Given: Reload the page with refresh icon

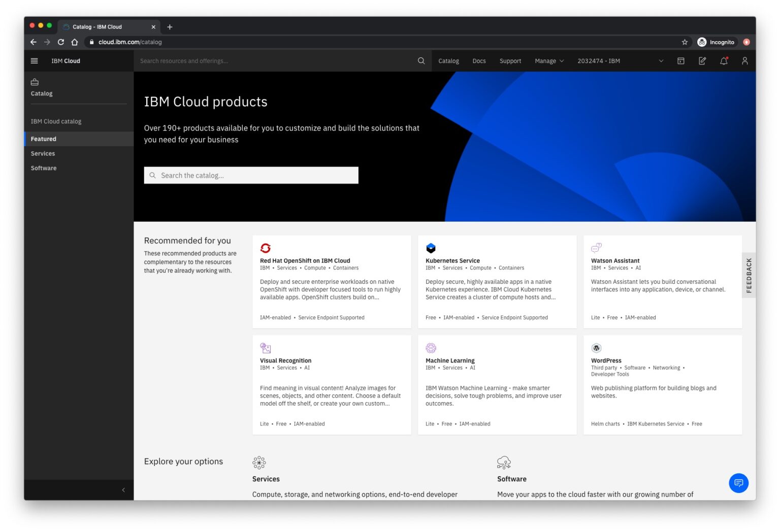Looking at the screenshot, I should pyautogui.click(x=61, y=42).
